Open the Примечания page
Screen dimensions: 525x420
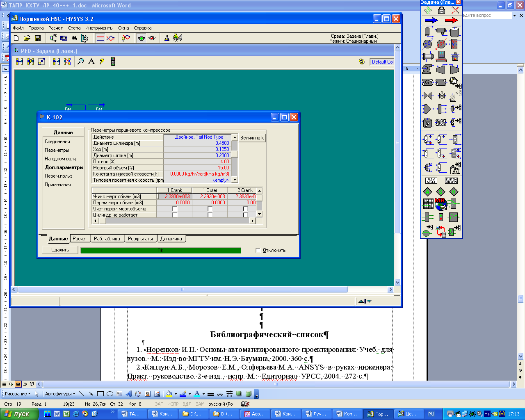58,185
